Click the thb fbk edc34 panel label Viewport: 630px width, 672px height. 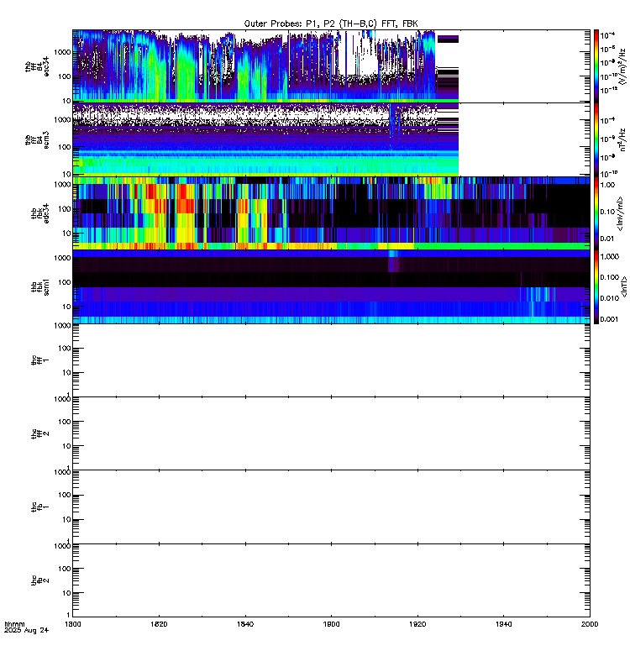click(x=40, y=213)
